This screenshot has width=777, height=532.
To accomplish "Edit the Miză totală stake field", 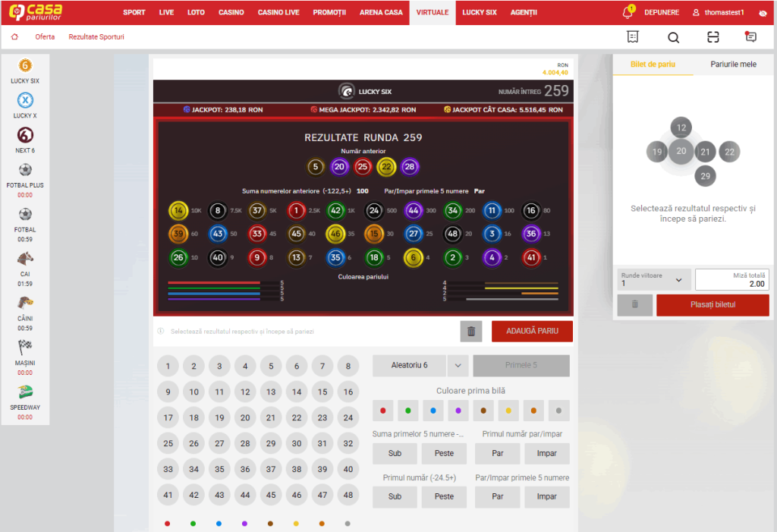I will tap(732, 279).
